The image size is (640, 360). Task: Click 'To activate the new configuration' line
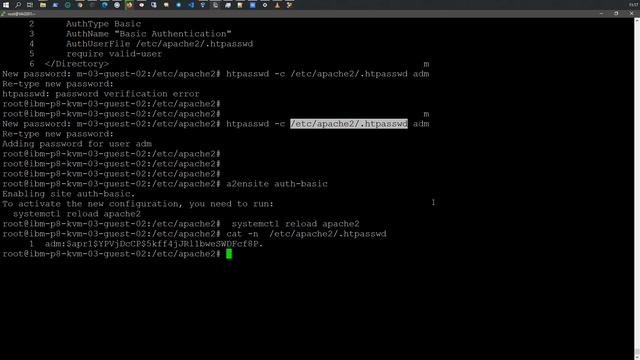(x=138, y=204)
